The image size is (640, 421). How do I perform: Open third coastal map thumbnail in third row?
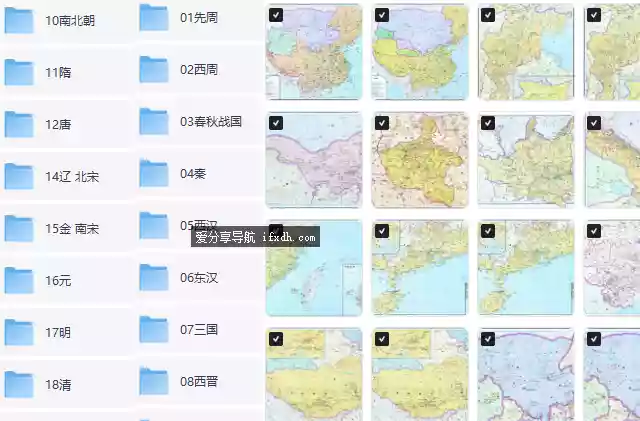click(526, 267)
